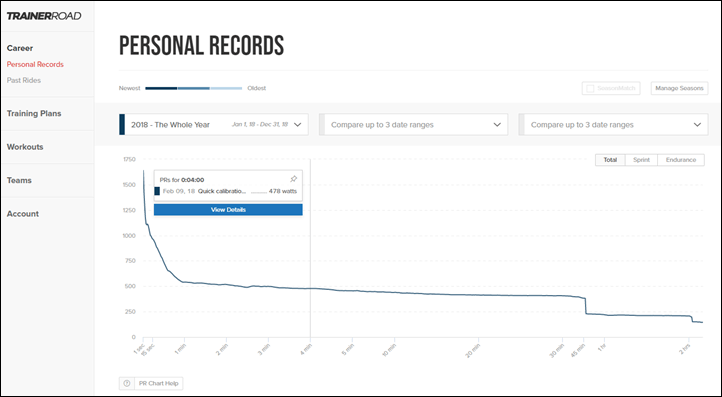Click the TrainerRoad logo
This screenshot has height=397, width=722.
tap(44, 16)
